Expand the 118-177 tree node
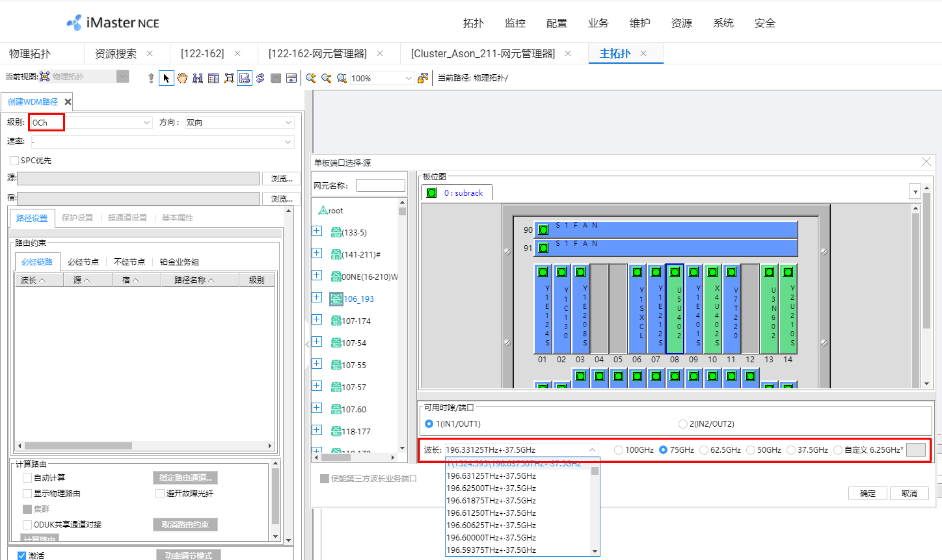942x560 pixels. tap(317, 430)
